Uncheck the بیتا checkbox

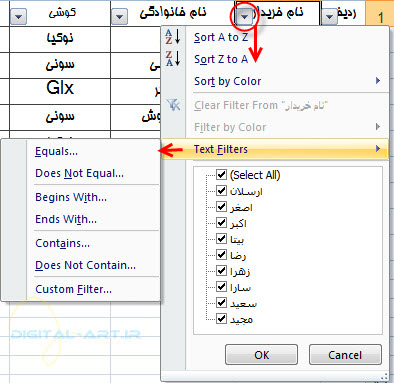click(221, 239)
